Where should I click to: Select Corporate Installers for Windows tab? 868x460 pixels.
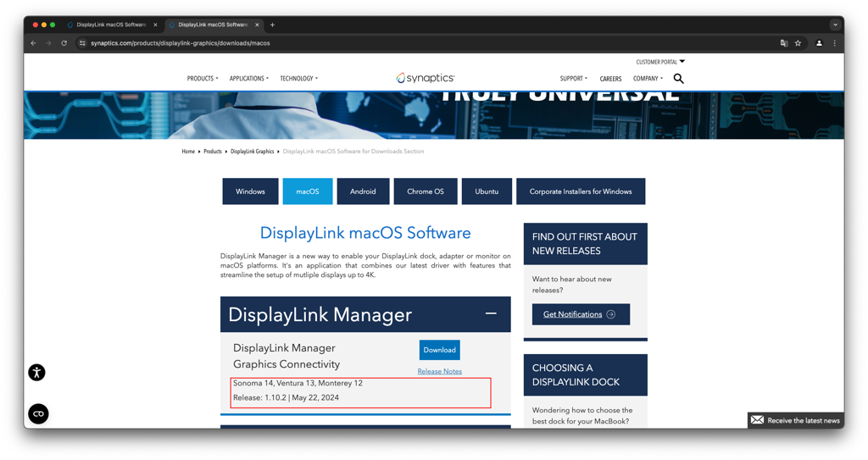(581, 191)
